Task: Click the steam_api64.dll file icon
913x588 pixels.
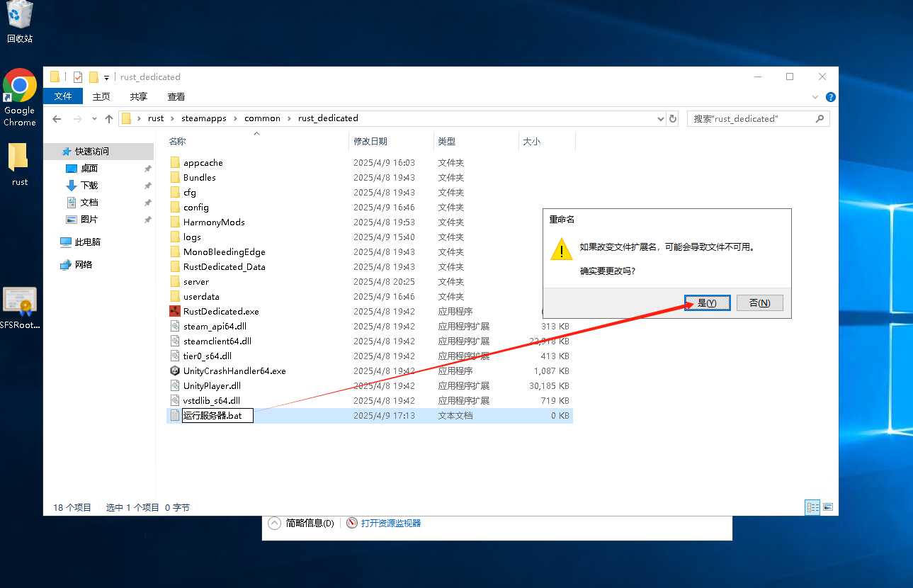Action: (176, 326)
